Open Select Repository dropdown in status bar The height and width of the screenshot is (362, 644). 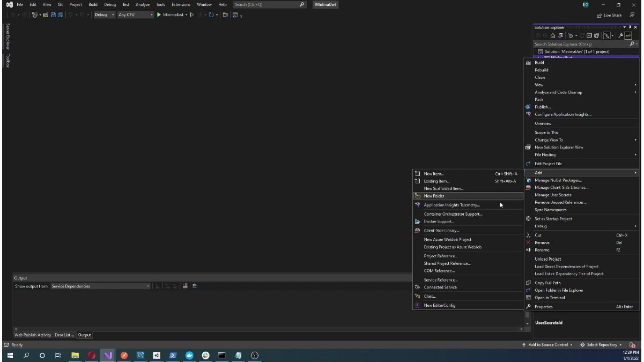coord(601,345)
